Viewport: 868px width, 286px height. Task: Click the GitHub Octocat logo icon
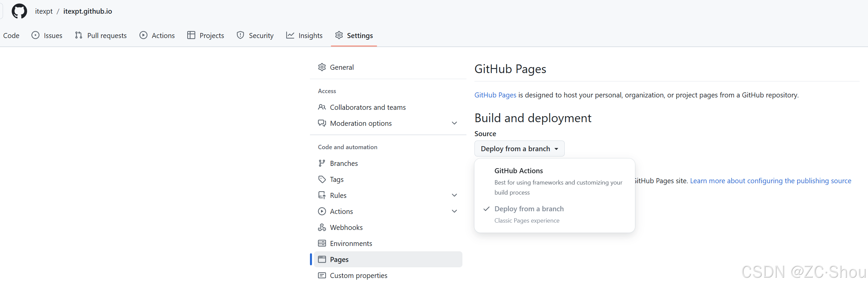[19, 11]
